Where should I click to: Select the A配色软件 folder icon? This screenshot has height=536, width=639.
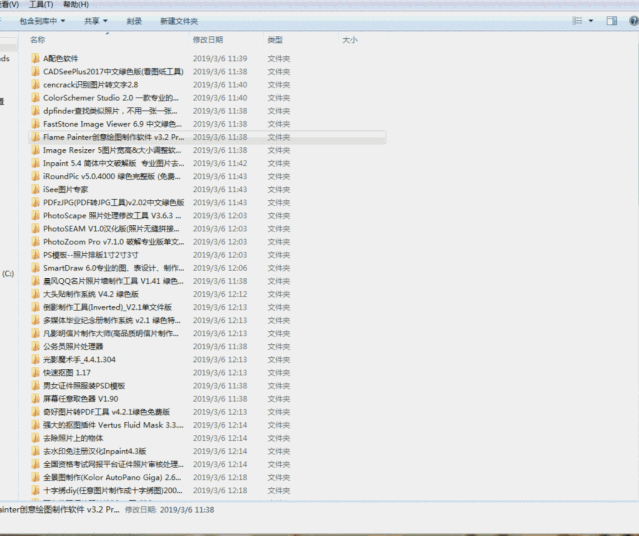(36, 58)
